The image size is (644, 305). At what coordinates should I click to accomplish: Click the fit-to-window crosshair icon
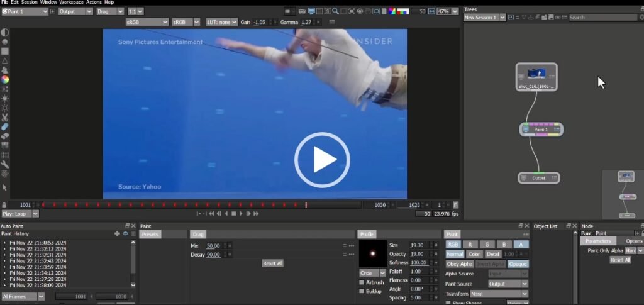click(x=352, y=11)
